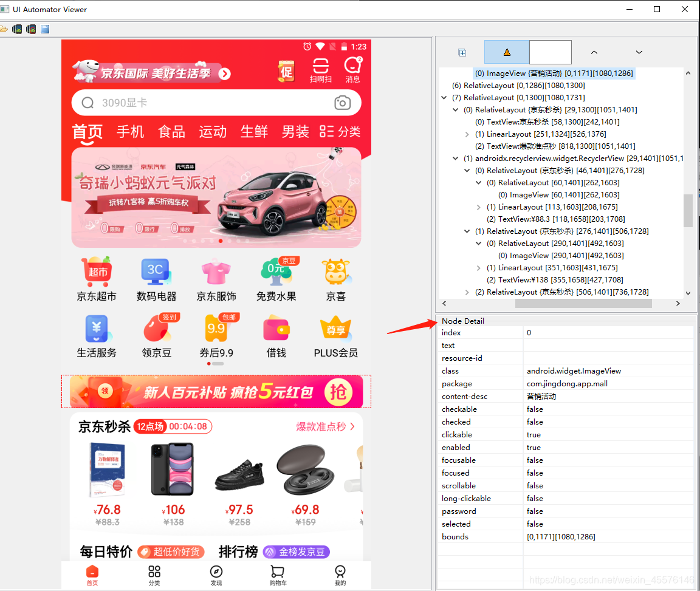This screenshot has height=591, width=700.
Task: Click the expand-all plus icon above tree
Action: click(462, 53)
